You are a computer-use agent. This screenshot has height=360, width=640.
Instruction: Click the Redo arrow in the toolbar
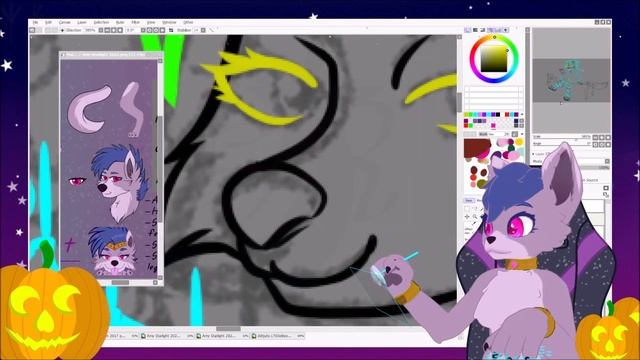pos(39,30)
